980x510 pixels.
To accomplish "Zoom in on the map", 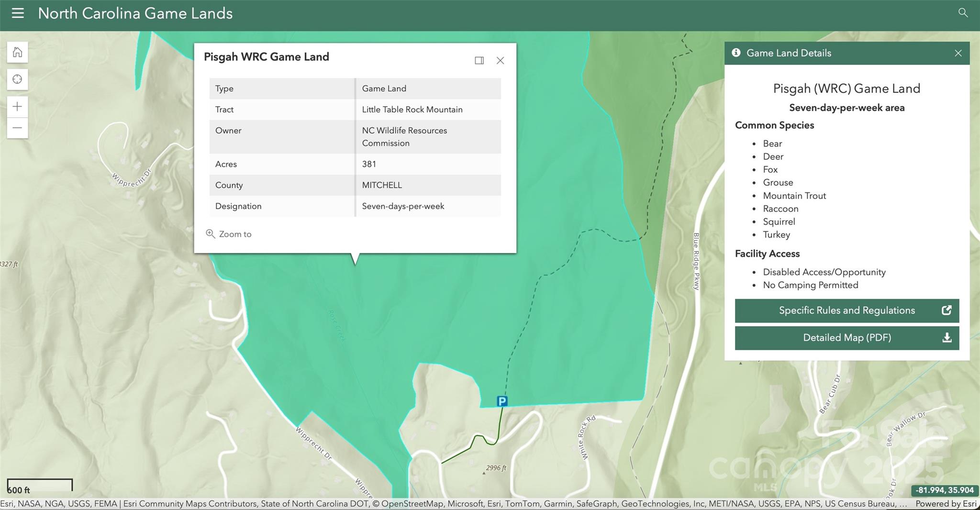I will pos(18,106).
